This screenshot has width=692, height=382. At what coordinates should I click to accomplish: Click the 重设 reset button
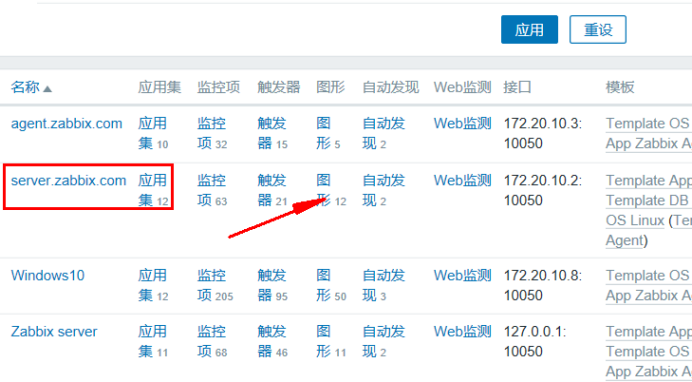point(598,30)
